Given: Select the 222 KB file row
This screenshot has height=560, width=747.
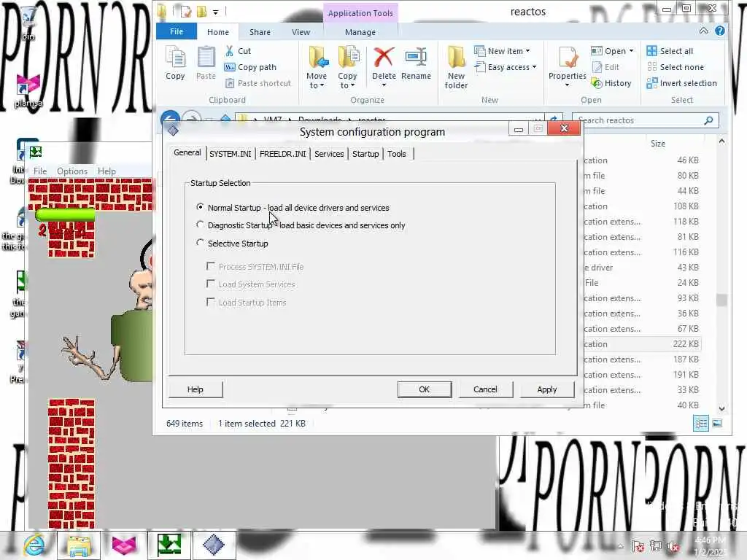Looking at the screenshot, I should 642,344.
